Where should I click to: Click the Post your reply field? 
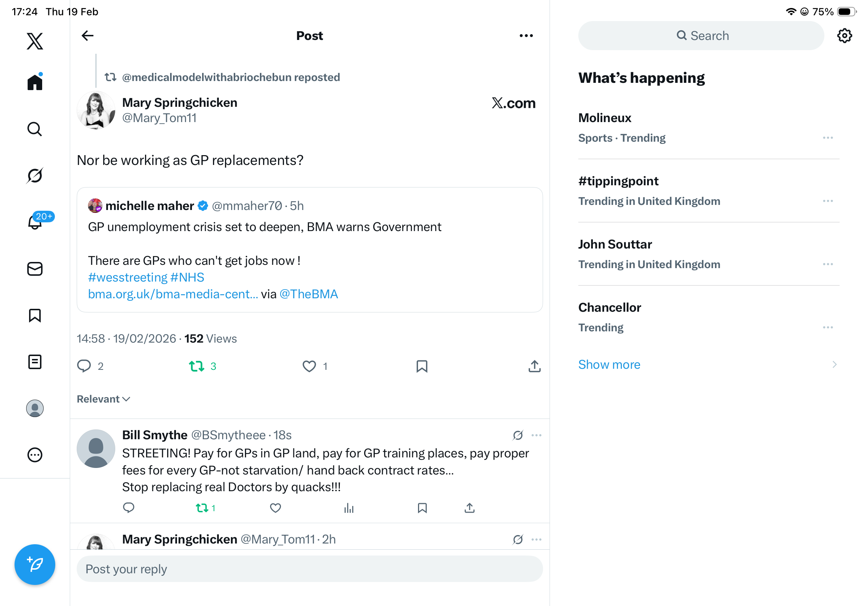(309, 569)
